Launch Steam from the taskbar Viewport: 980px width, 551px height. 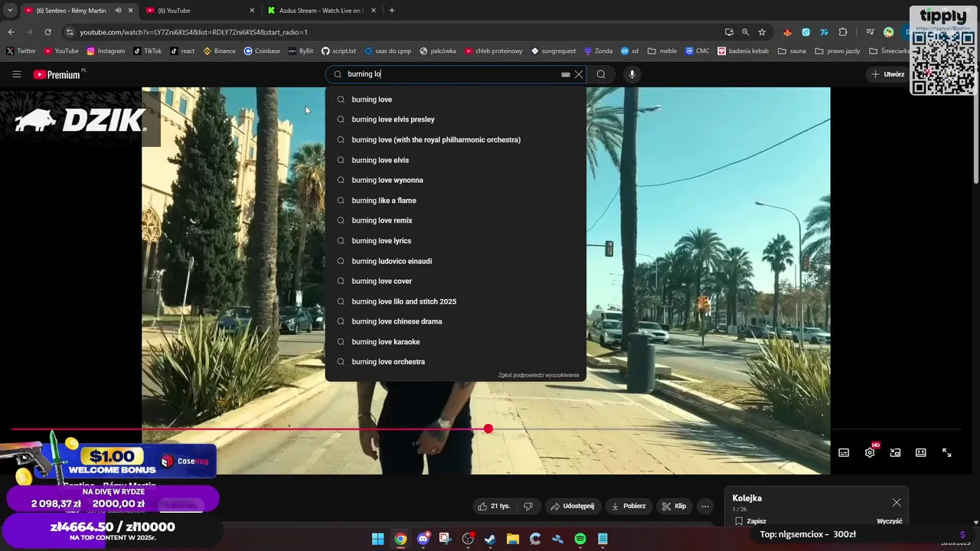(490, 539)
